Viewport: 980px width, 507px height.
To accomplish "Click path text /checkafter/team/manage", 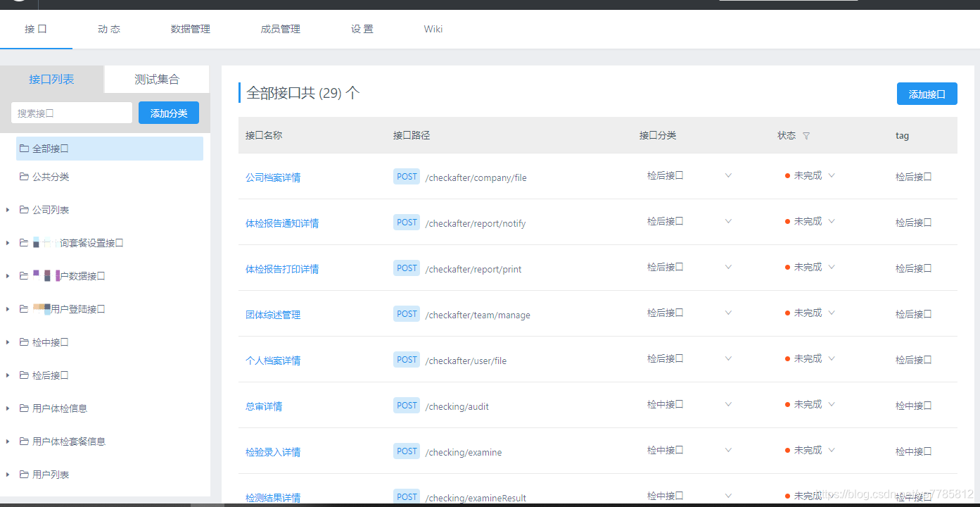I will [478, 315].
